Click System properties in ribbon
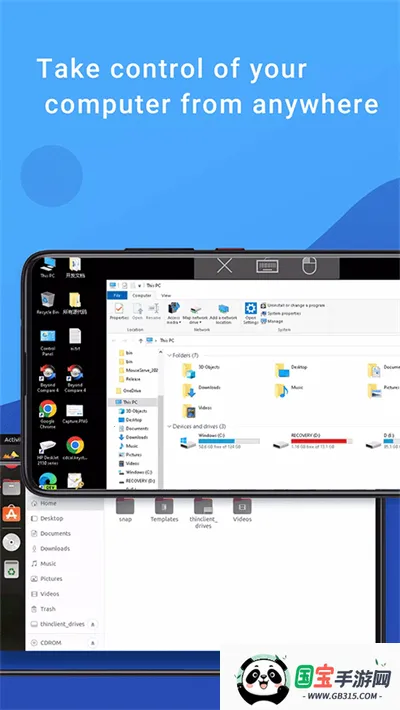400x710 pixels. (x=281, y=313)
